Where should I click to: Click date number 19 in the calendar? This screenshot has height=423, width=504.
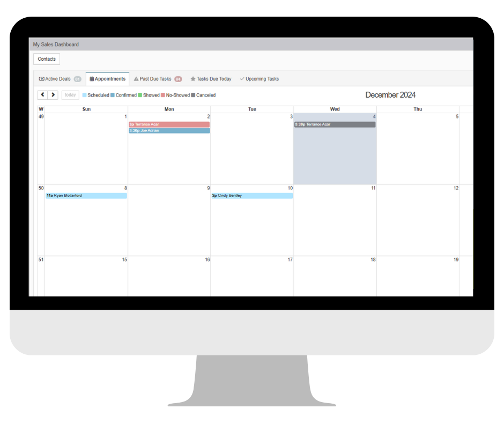click(x=456, y=259)
